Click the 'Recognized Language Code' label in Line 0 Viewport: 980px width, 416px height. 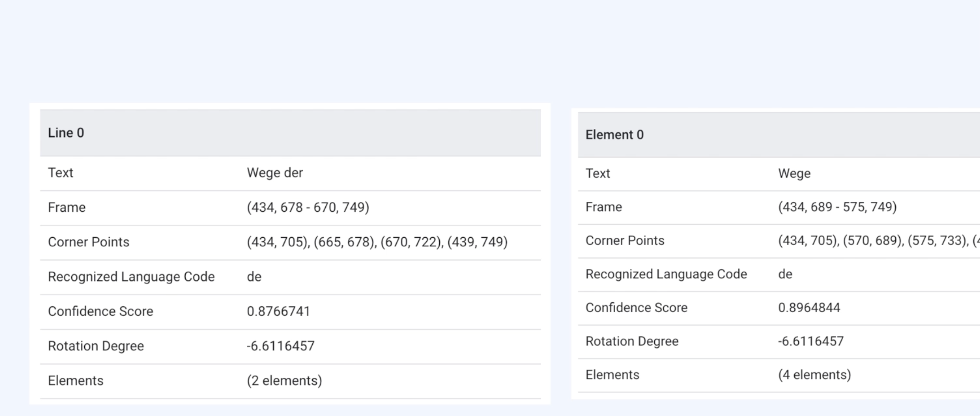[131, 277]
